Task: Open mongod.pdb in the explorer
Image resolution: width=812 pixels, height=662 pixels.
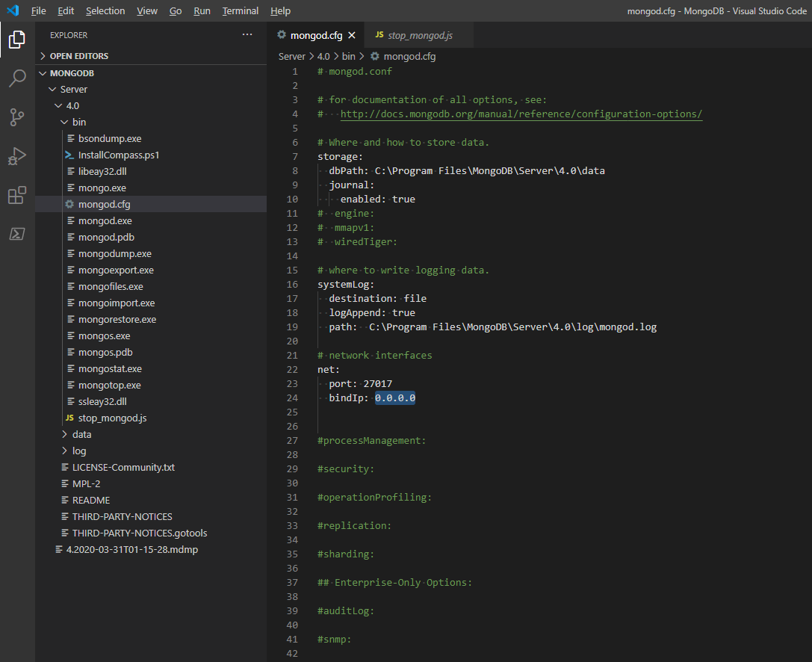Action: point(151,238)
